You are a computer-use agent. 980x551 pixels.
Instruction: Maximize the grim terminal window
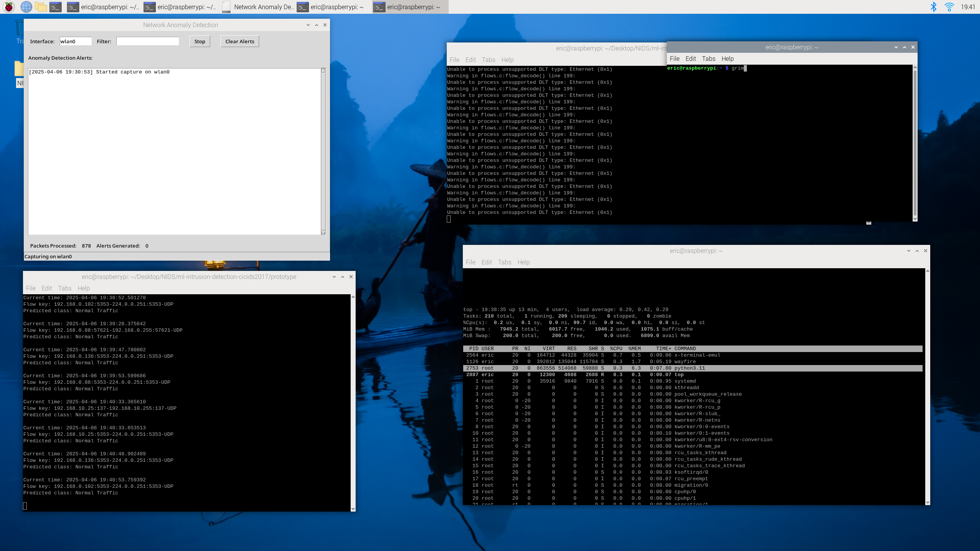point(904,47)
